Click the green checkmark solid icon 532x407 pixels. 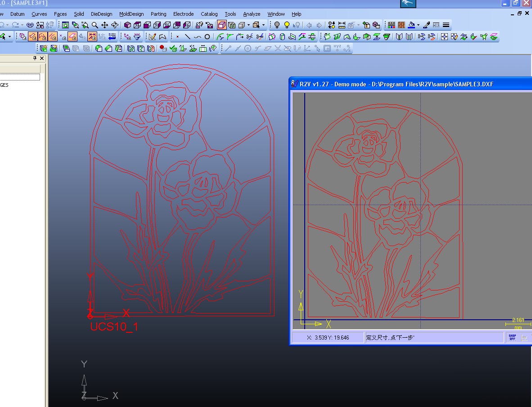(173, 49)
